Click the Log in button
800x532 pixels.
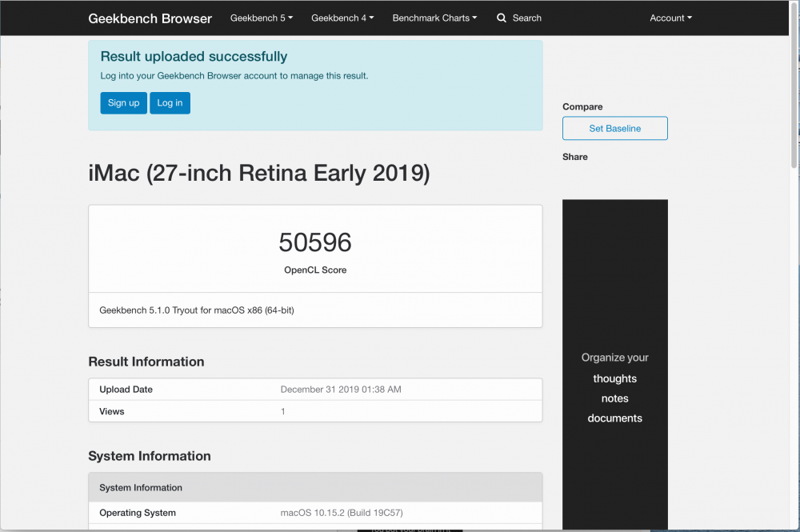[170, 103]
